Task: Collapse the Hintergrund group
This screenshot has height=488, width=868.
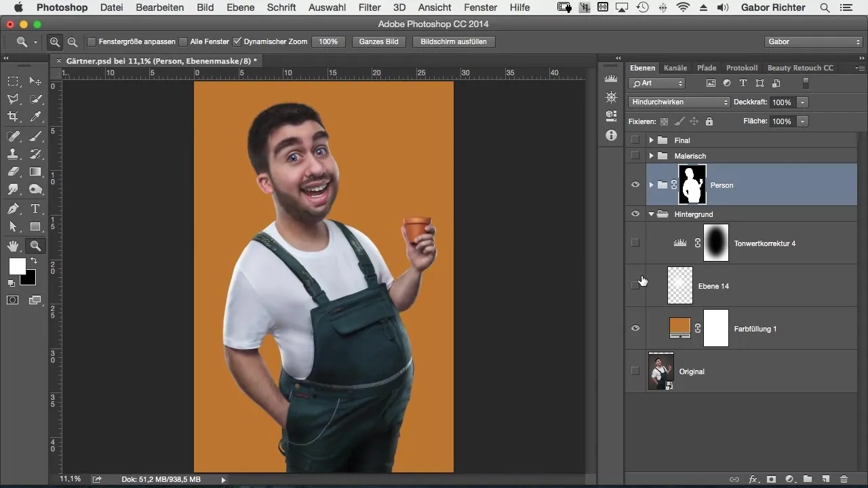Action: tap(651, 214)
